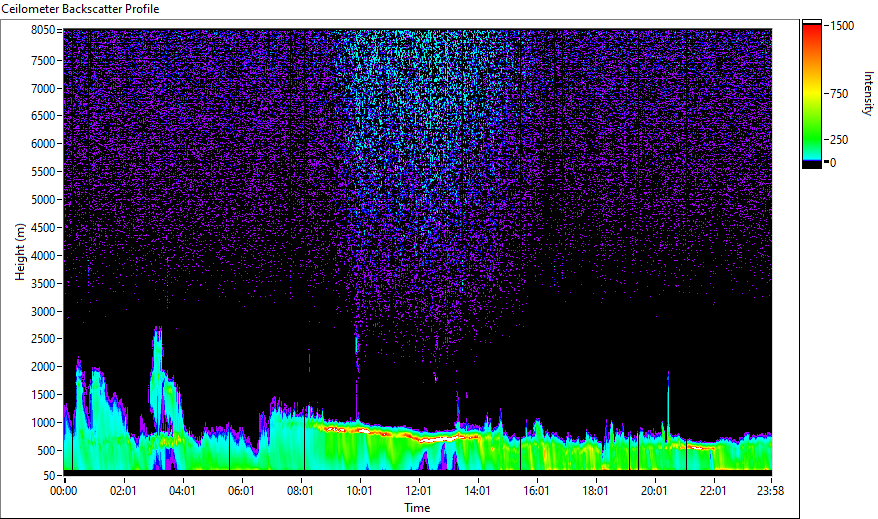Click the 2500 height axis value
The height and width of the screenshot is (519, 878).
point(43,339)
